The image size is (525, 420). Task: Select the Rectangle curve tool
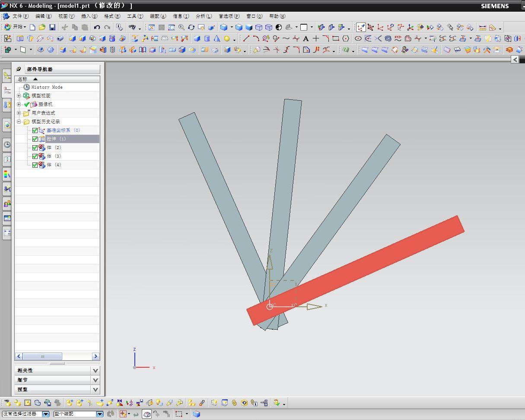tap(336, 38)
